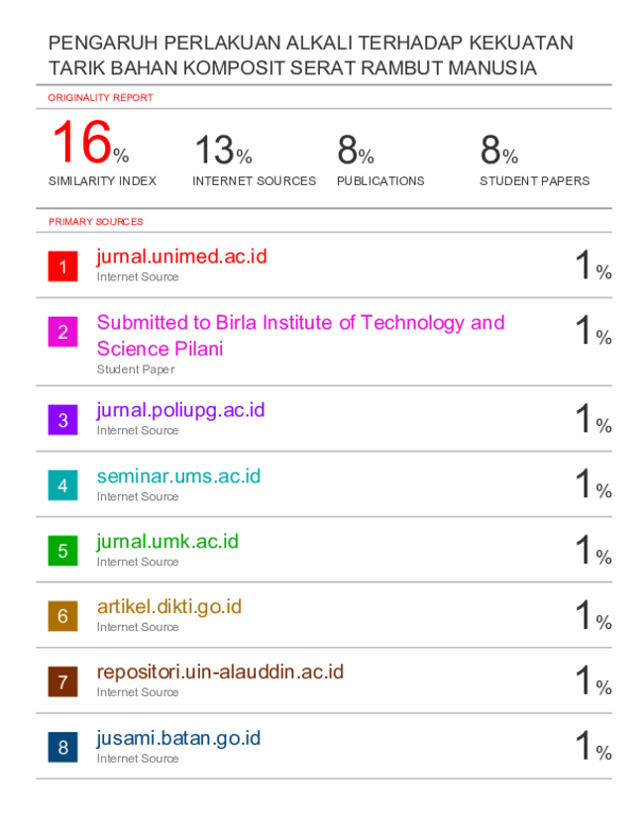Click the 13% internet sources figure
The image size is (644, 833).
[x=223, y=150]
